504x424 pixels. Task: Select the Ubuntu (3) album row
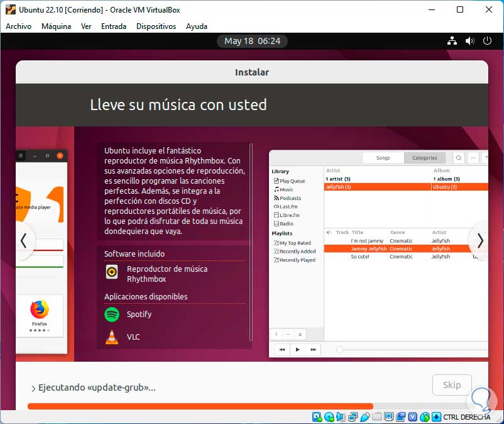click(x=459, y=187)
